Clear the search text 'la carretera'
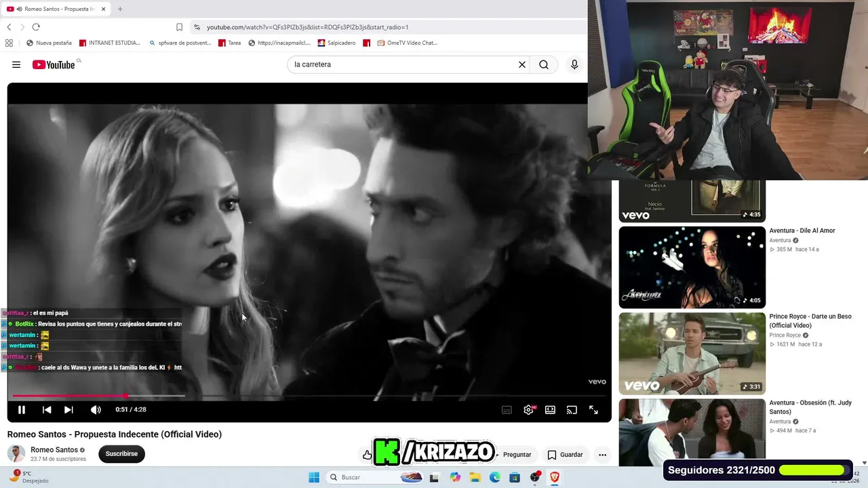 [522, 64]
